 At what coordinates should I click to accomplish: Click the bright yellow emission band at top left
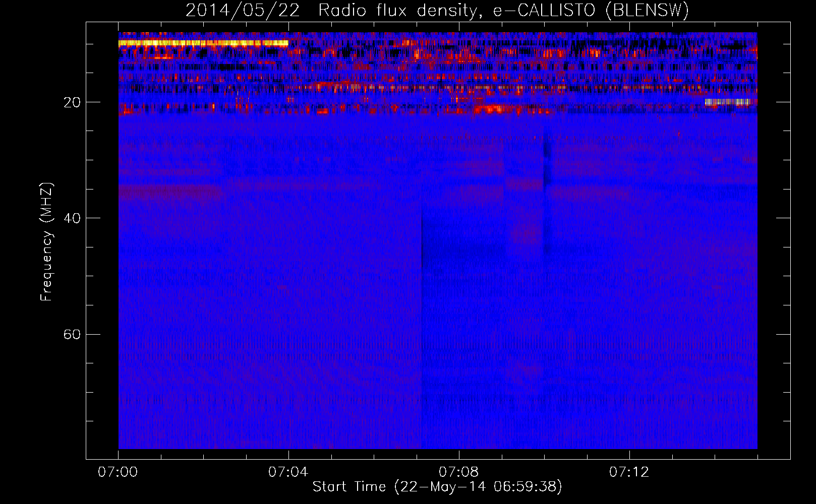(x=203, y=43)
